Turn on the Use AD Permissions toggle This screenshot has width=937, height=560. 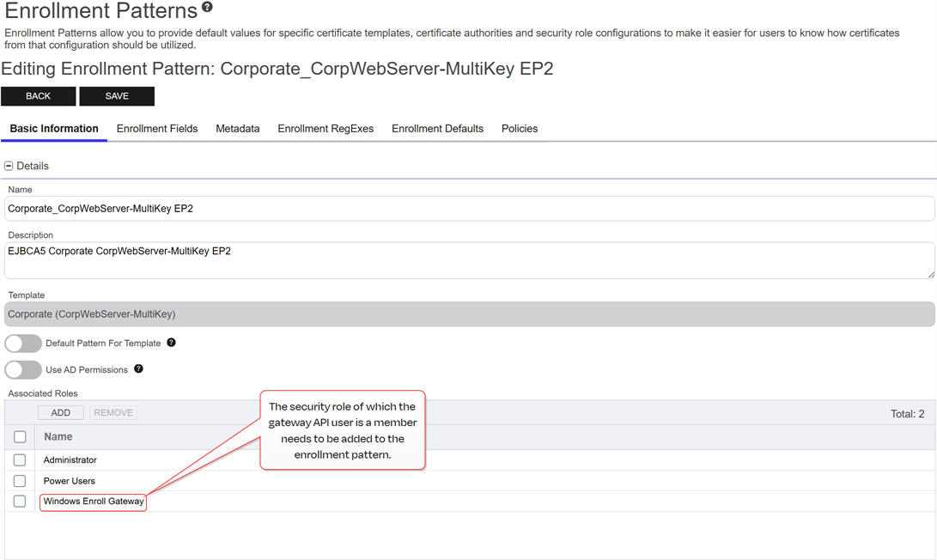[23, 370]
